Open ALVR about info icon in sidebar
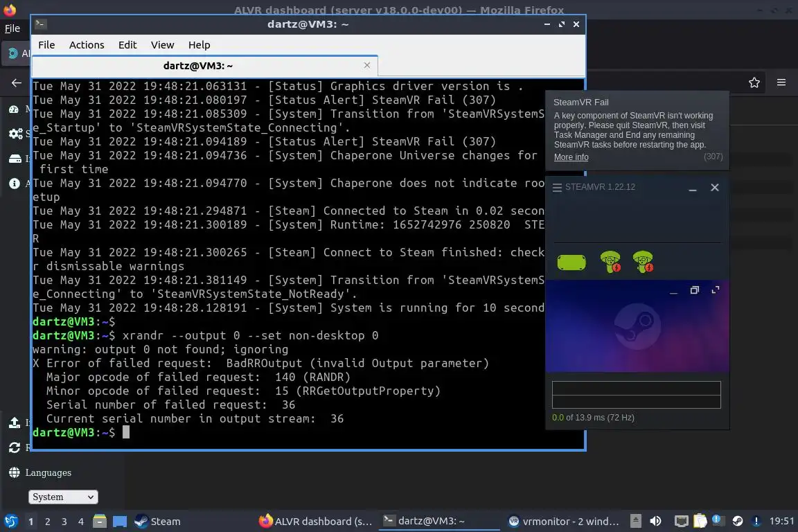798x532 pixels. coord(15,184)
